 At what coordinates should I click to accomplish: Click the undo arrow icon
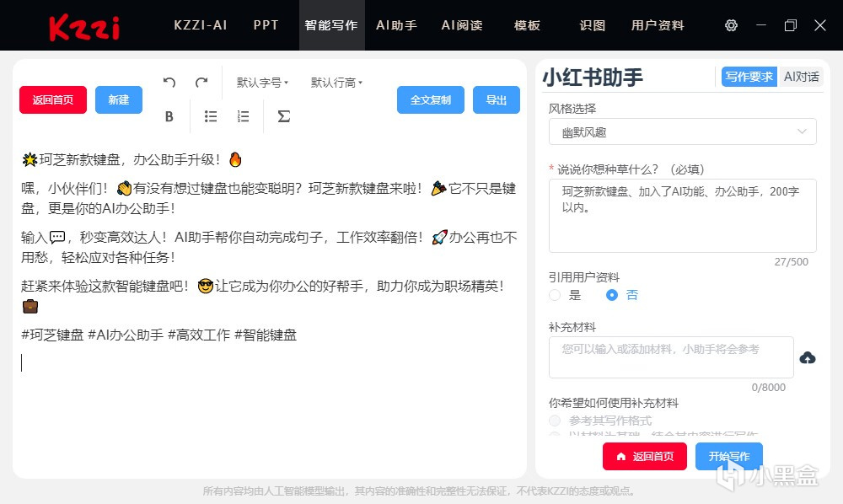(x=169, y=83)
